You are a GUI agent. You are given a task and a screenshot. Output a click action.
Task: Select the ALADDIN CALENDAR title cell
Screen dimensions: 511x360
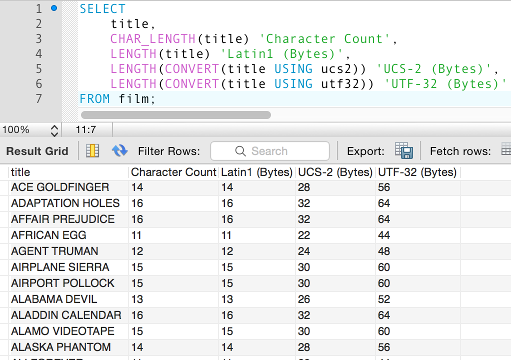click(68, 315)
